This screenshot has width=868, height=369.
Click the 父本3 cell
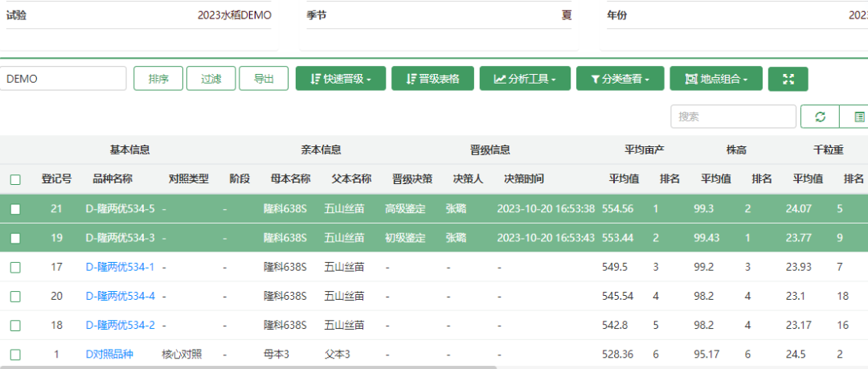337,355
